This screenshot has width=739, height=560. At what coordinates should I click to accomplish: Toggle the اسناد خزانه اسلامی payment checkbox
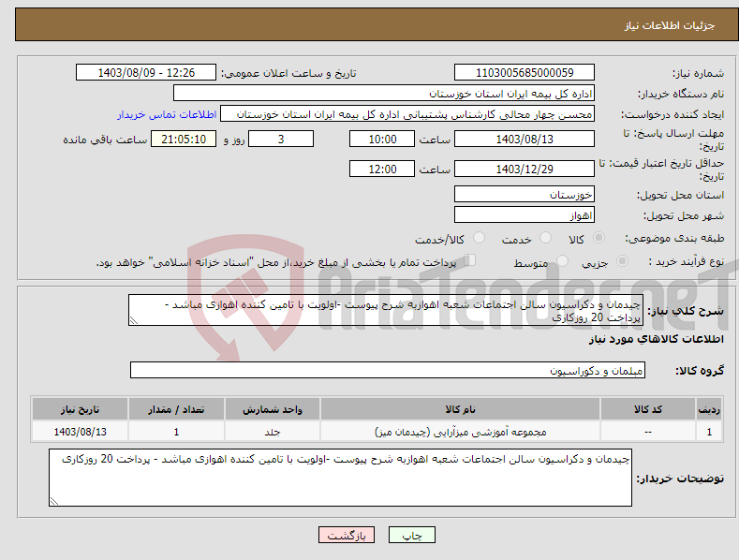(x=470, y=260)
